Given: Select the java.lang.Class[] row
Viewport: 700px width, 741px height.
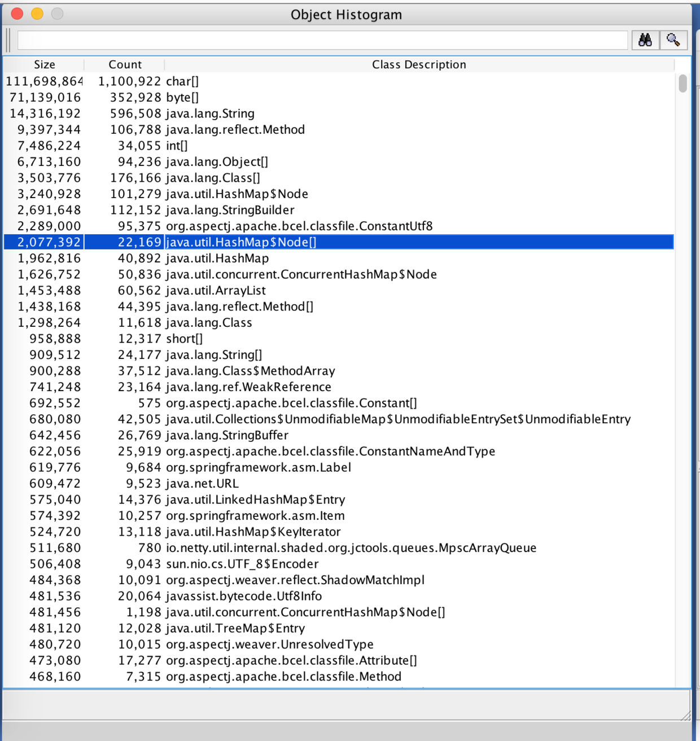Looking at the screenshot, I should tap(339, 178).
